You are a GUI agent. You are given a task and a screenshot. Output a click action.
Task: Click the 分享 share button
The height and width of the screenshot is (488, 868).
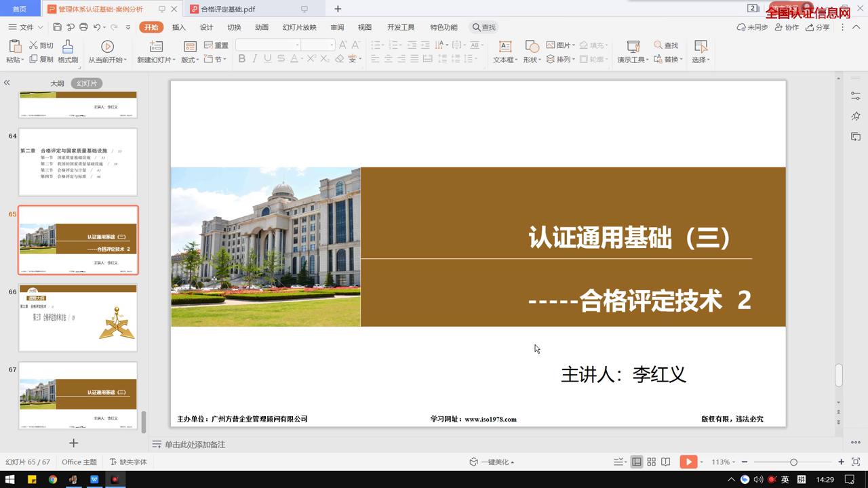(818, 27)
